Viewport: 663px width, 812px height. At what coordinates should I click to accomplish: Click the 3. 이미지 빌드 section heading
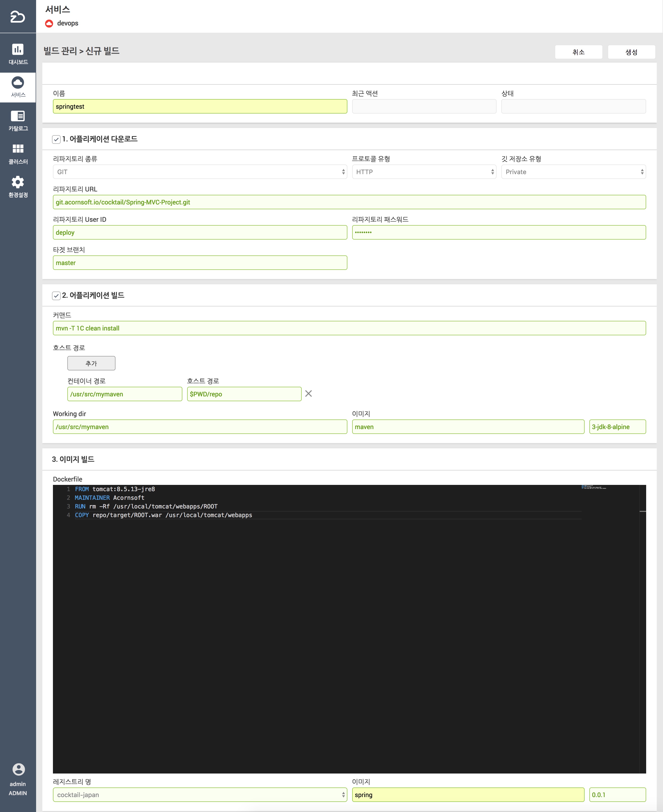[x=73, y=459]
